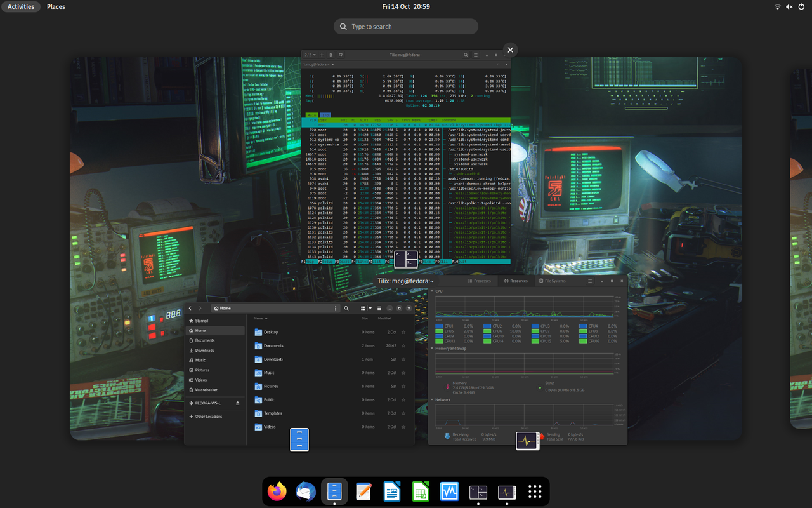
Task: Open the applications grid in the dock
Action: [x=535, y=491]
